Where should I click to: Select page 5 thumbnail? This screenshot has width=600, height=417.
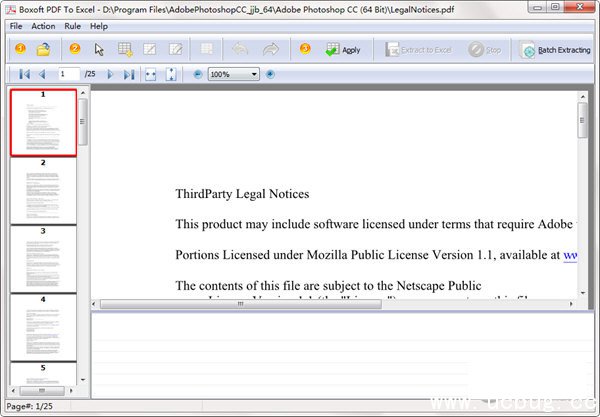click(x=43, y=374)
